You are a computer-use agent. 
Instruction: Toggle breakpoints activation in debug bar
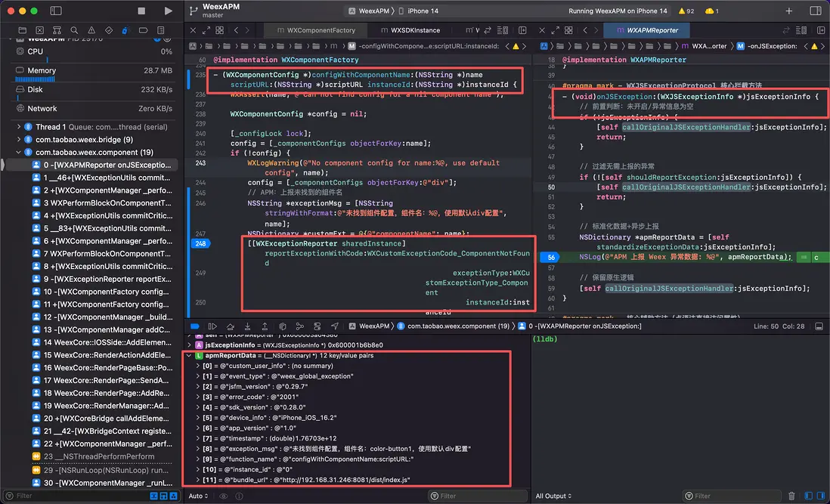[196, 326]
